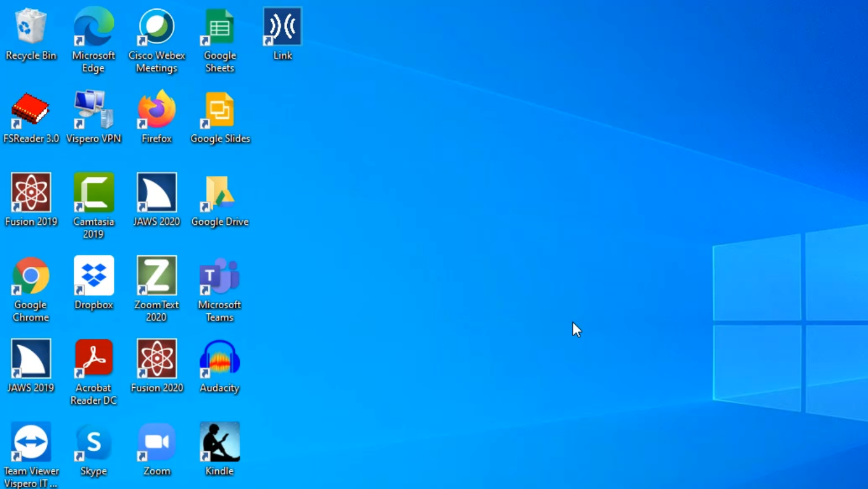Open Microsoft Teams

[x=220, y=276]
